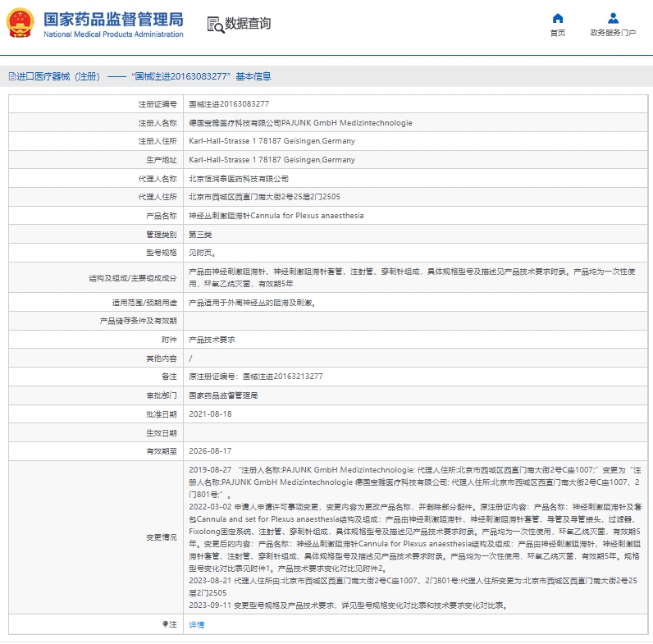Click the 见附页 model spec value
Image resolution: width=653 pixels, height=644 pixels.
click(202, 253)
